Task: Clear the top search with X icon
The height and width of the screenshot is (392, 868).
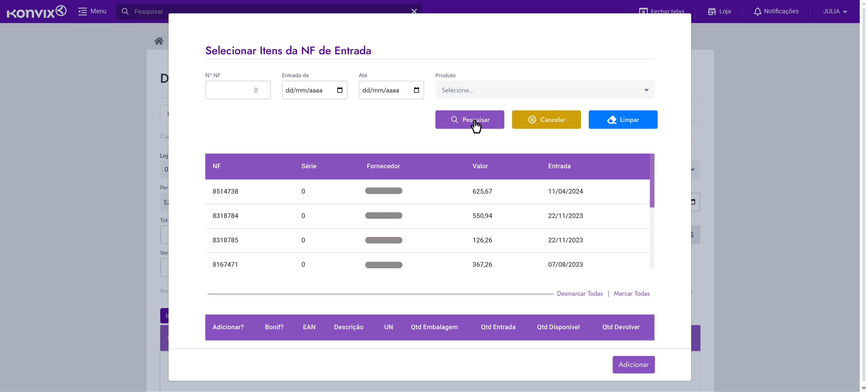Action: click(x=414, y=11)
